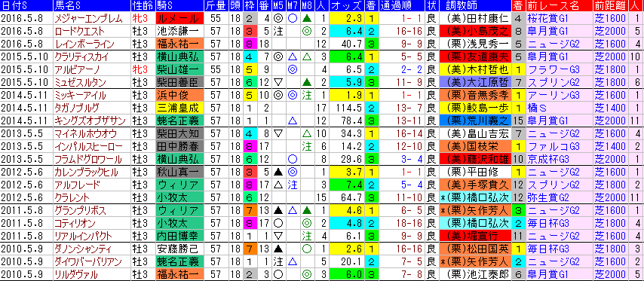Click jockey 安藤勝己 cell

pyautogui.click(x=179, y=249)
